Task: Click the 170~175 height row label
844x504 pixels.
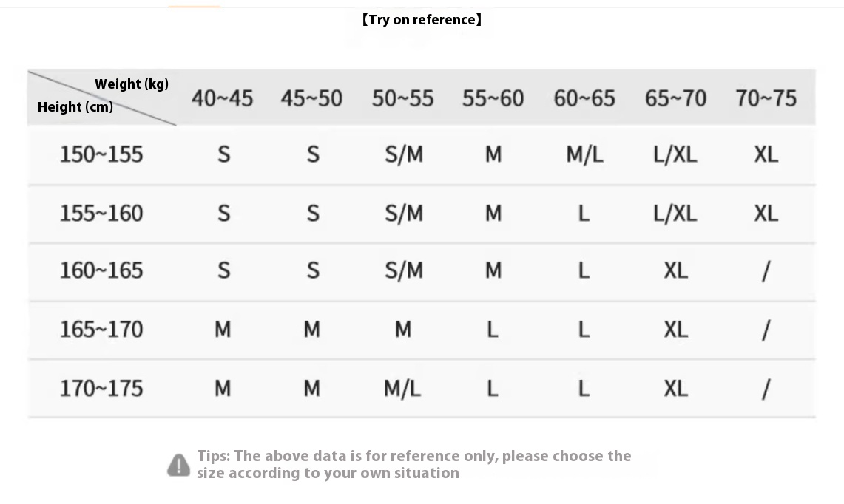Action: 101,389
